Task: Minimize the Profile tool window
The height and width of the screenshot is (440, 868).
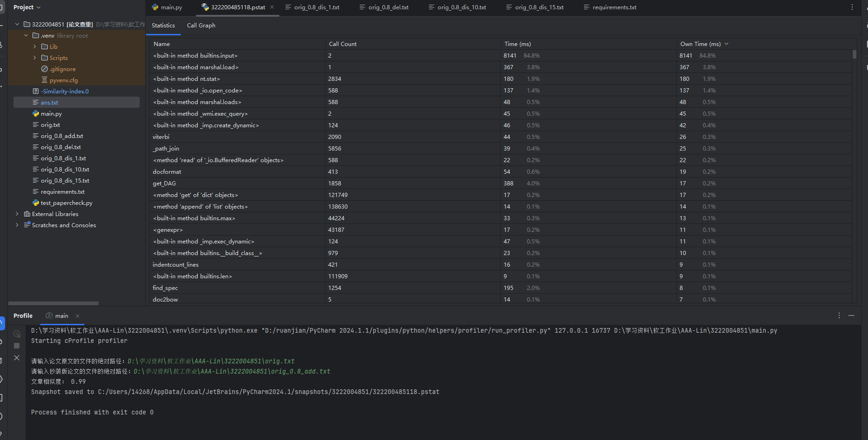Action: (x=851, y=315)
